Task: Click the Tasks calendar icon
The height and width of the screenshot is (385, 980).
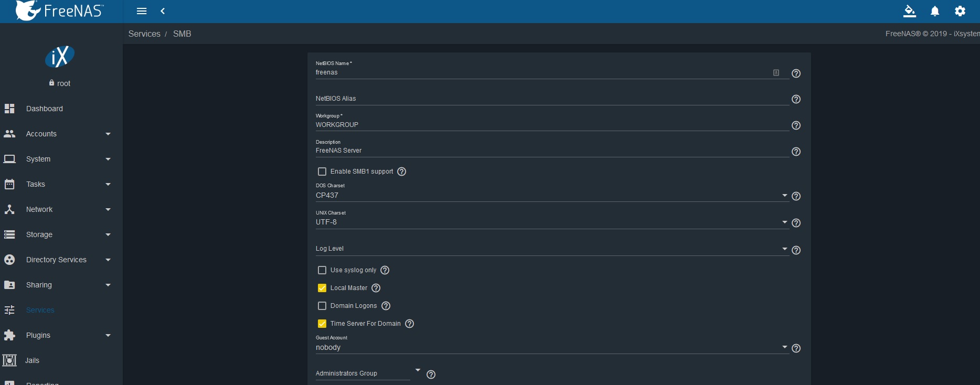Action: pos(9,184)
